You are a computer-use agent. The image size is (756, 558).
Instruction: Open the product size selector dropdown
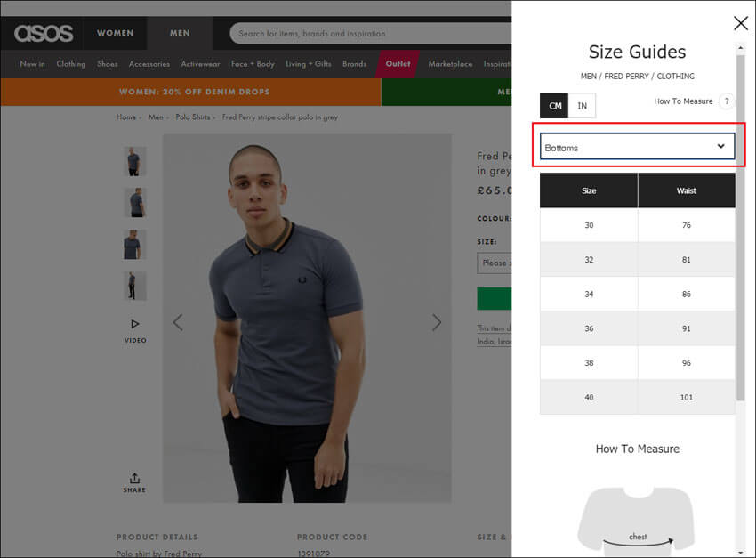point(495,263)
